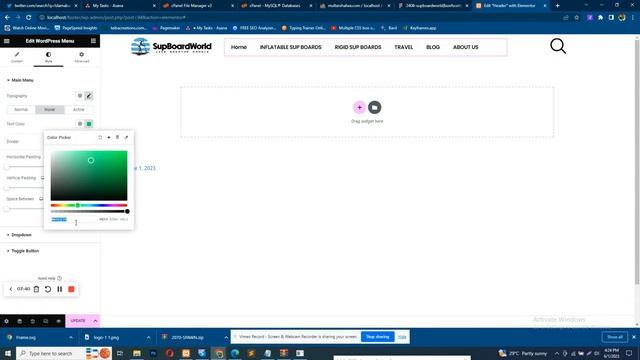Open options for frame.svg download
This screenshot has width=640, height=360.
71,338
